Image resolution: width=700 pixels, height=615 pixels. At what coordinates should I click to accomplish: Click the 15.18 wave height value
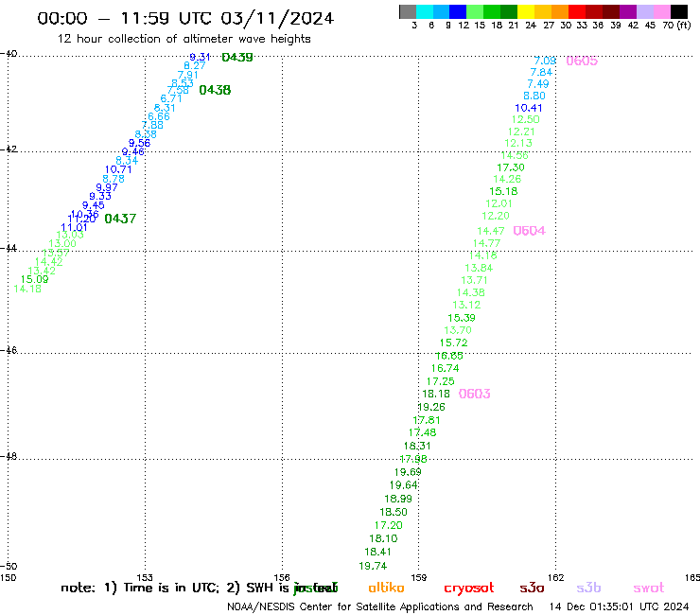tap(503, 192)
